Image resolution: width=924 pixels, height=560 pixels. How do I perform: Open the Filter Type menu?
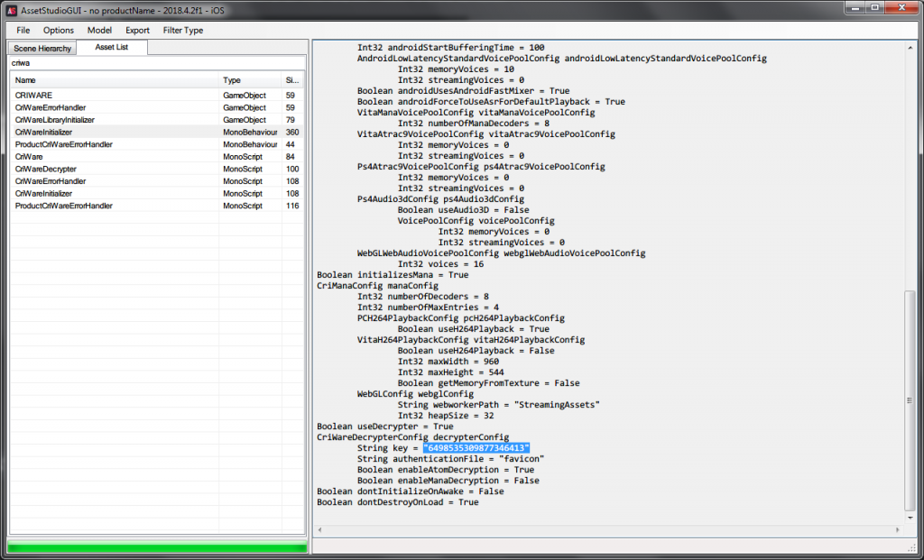point(183,31)
